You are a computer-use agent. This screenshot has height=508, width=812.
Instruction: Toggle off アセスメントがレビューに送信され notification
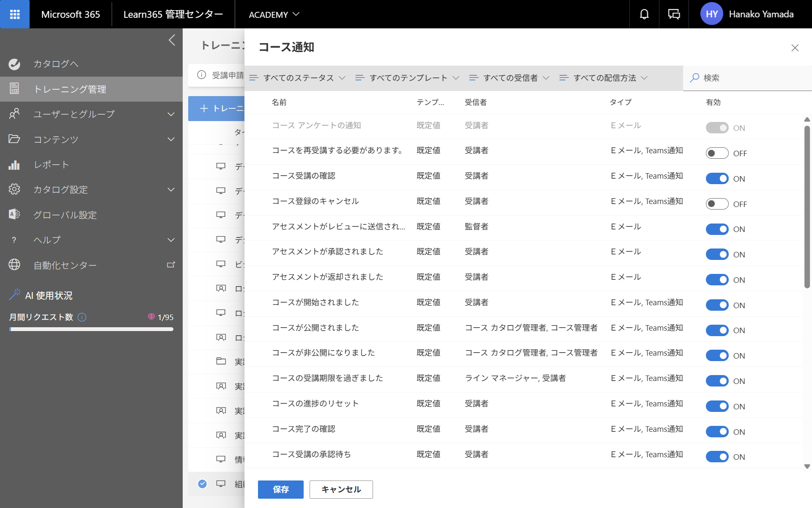tap(717, 229)
